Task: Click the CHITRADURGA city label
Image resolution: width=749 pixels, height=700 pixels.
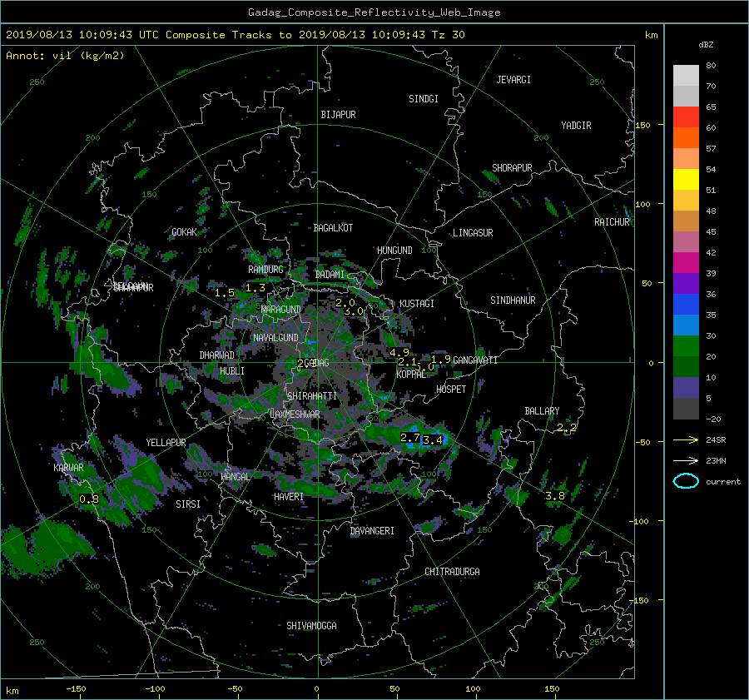Action: click(453, 572)
